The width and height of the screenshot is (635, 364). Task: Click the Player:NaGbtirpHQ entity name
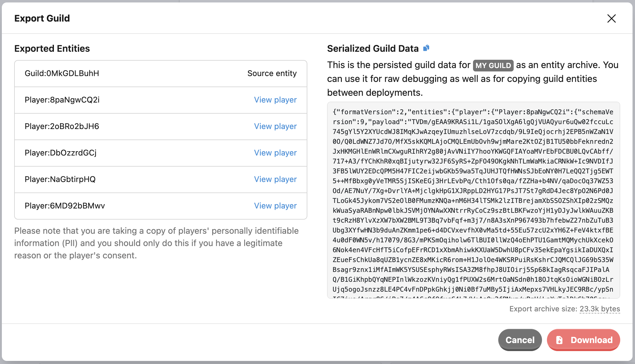click(60, 179)
